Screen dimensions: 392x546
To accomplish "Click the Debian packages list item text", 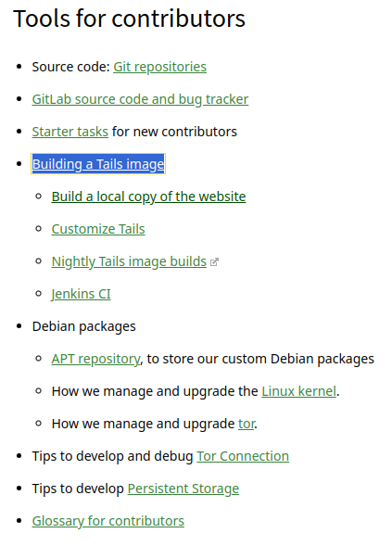I will pyautogui.click(x=84, y=326).
